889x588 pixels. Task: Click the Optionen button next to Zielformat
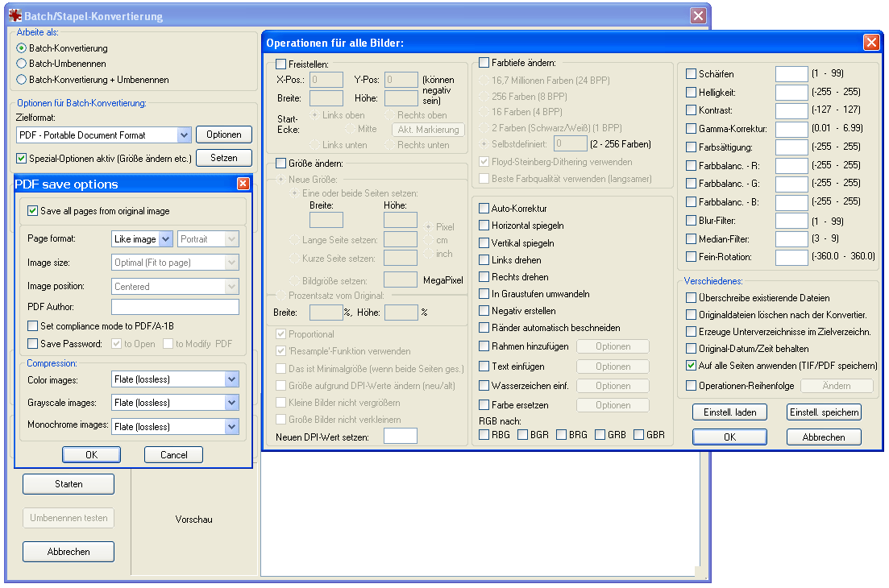(224, 135)
